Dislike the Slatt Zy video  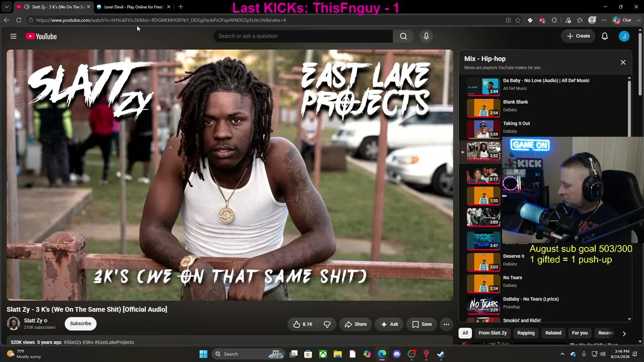tap(327, 324)
